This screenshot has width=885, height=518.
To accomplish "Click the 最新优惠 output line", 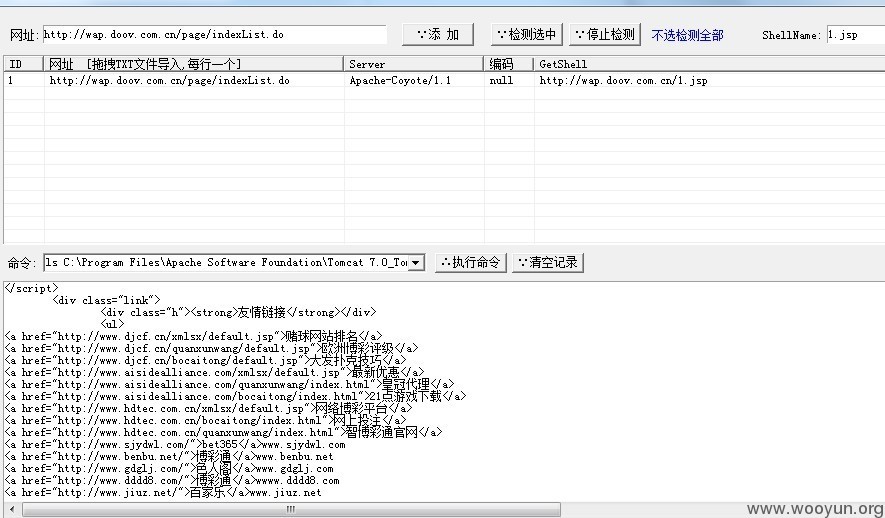I will (x=214, y=372).
